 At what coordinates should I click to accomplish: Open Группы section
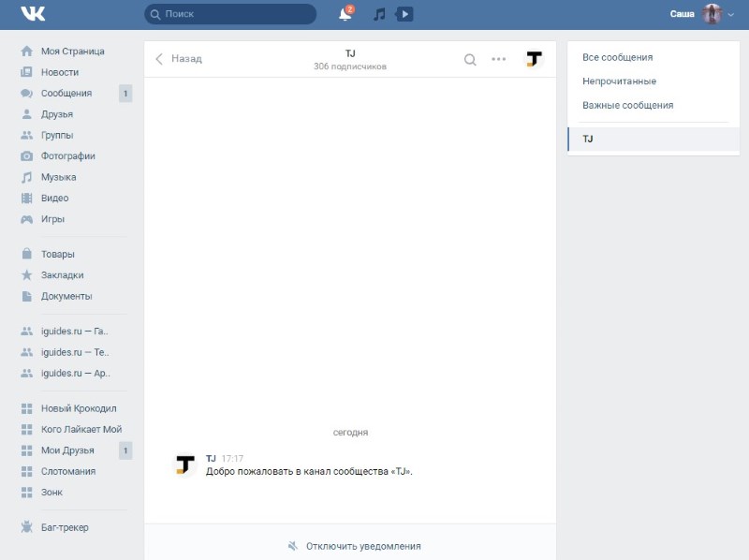pos(57,135)
